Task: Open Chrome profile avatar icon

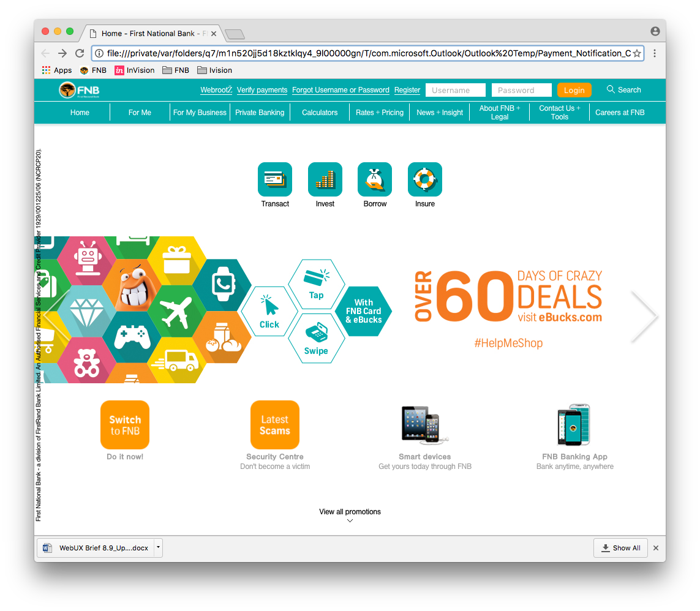Action: (655, 31)
